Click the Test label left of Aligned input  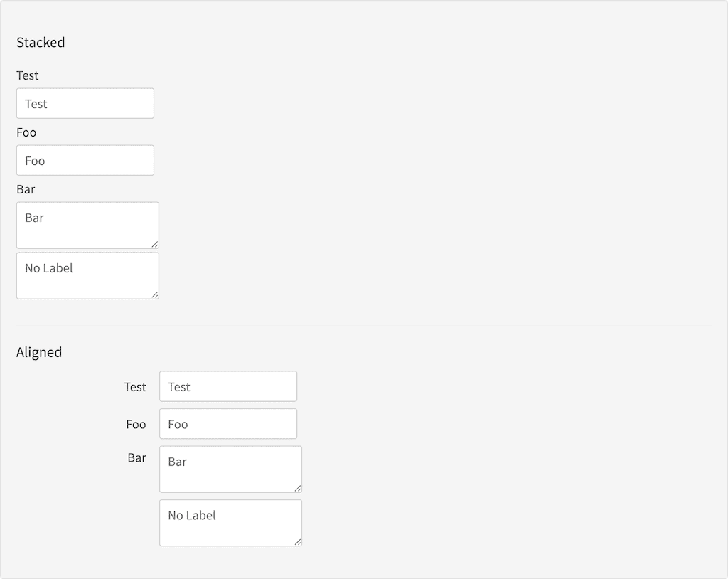pos(135,387)
